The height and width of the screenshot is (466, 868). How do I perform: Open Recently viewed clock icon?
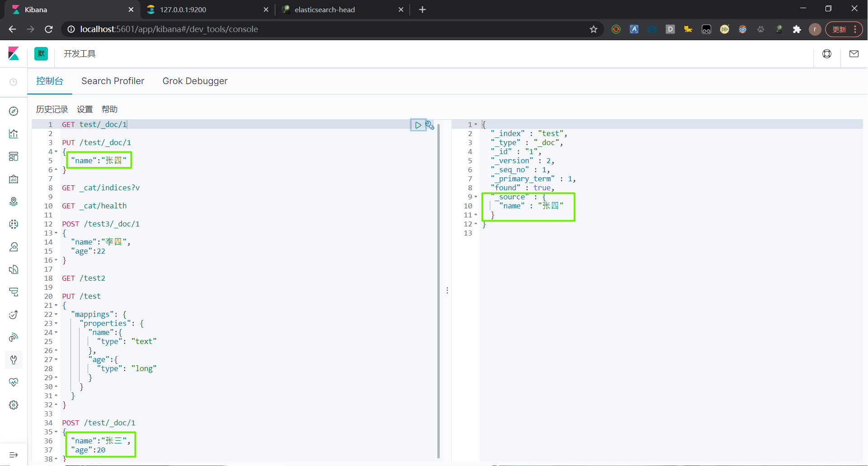14,82
